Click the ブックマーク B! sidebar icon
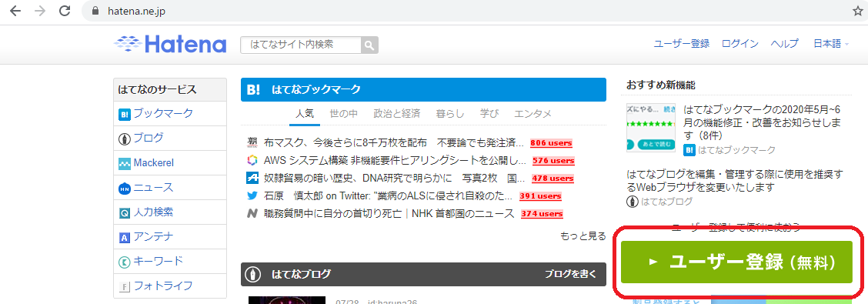The width and height of the screenshot is (868, 304). coord(124,115)
